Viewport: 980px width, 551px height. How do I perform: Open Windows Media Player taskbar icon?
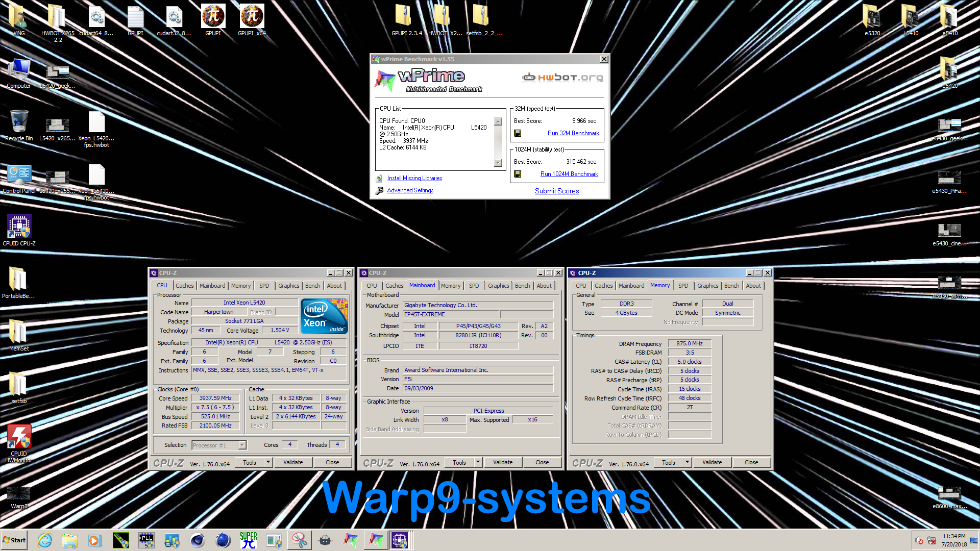[x=95, y=540]
